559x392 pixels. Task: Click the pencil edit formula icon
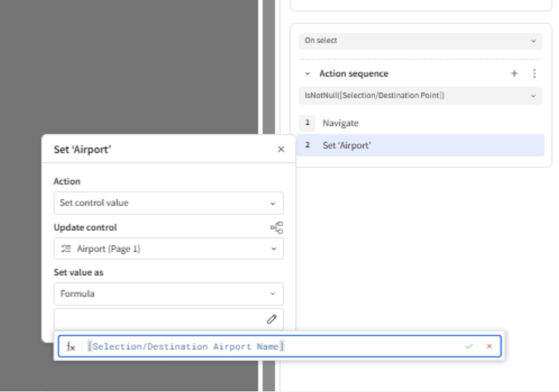click(271, 319)
